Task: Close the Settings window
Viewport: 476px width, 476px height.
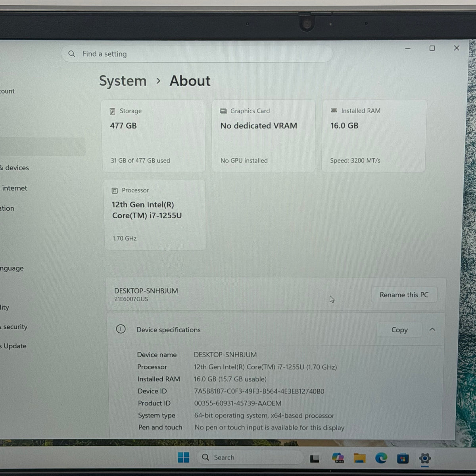Action: [457, 48]
